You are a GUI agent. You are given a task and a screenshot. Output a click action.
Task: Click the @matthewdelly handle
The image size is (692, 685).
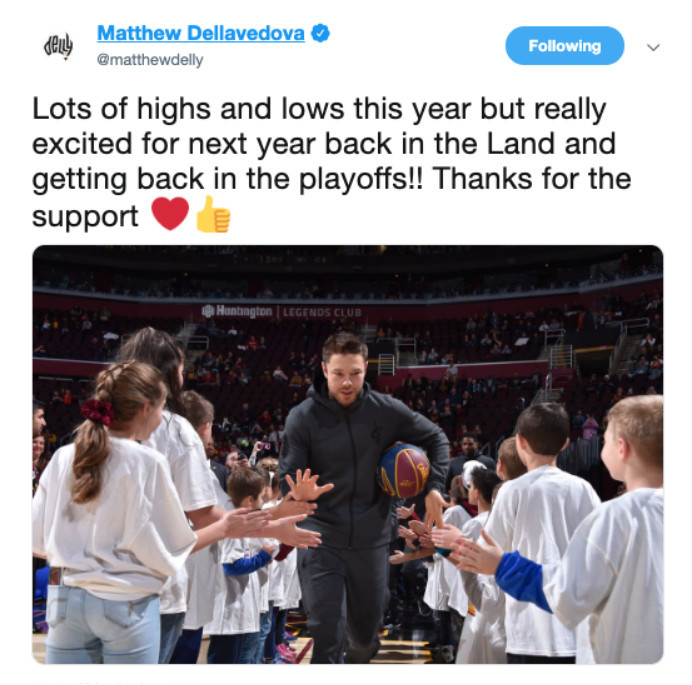(150, 60)
